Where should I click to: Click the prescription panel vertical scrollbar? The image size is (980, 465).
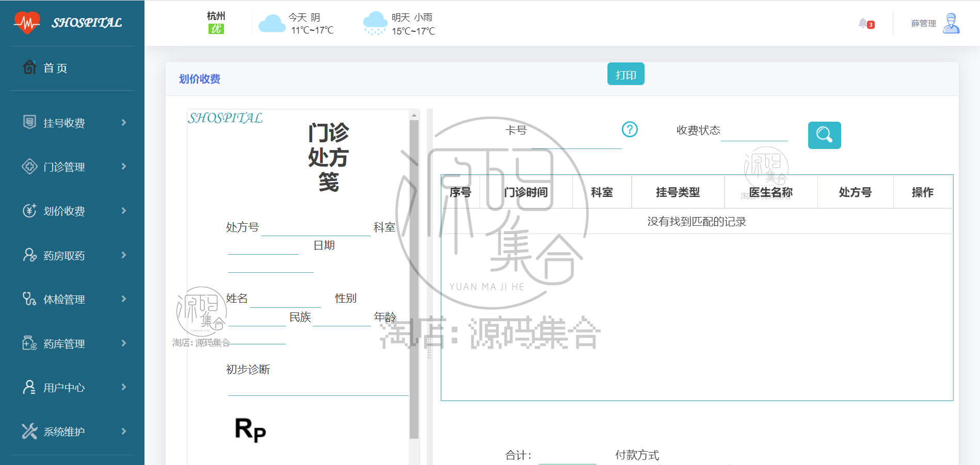[x=414, y=279]
